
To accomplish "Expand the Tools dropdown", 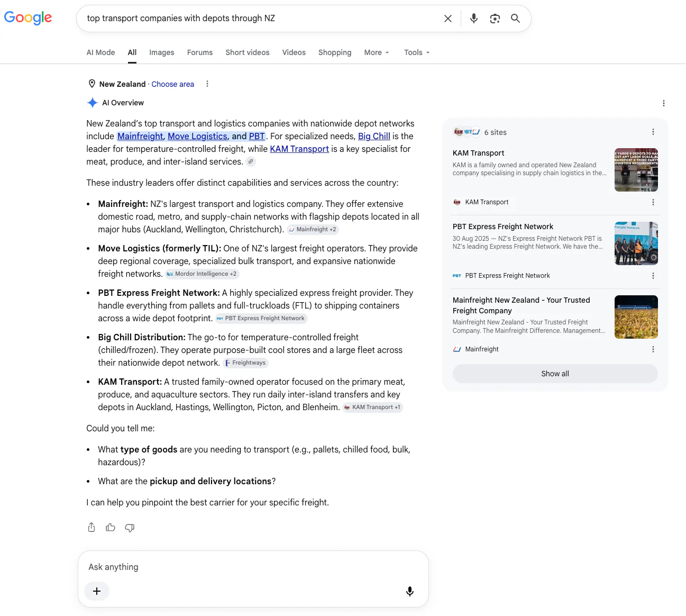I will 417,52.
